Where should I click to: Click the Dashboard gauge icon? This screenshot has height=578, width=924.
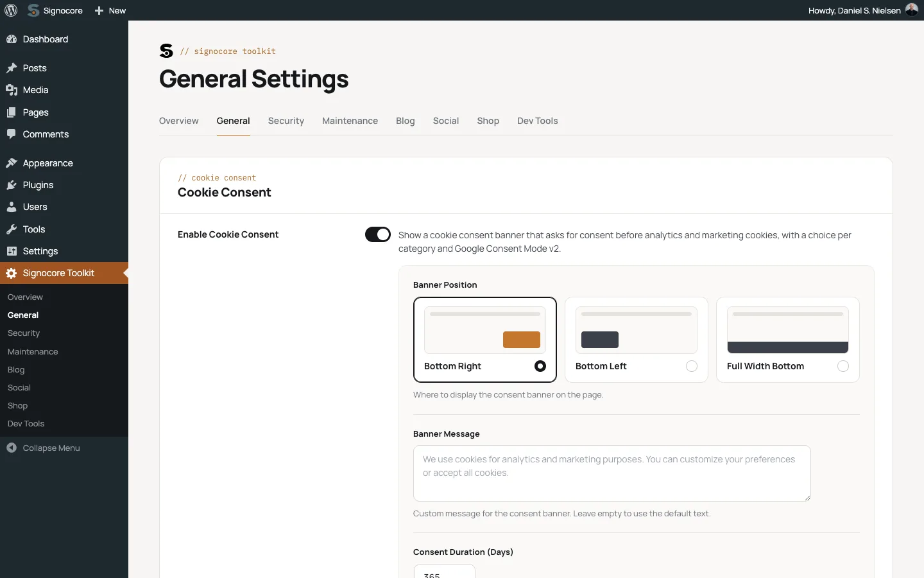coord(12,39)
